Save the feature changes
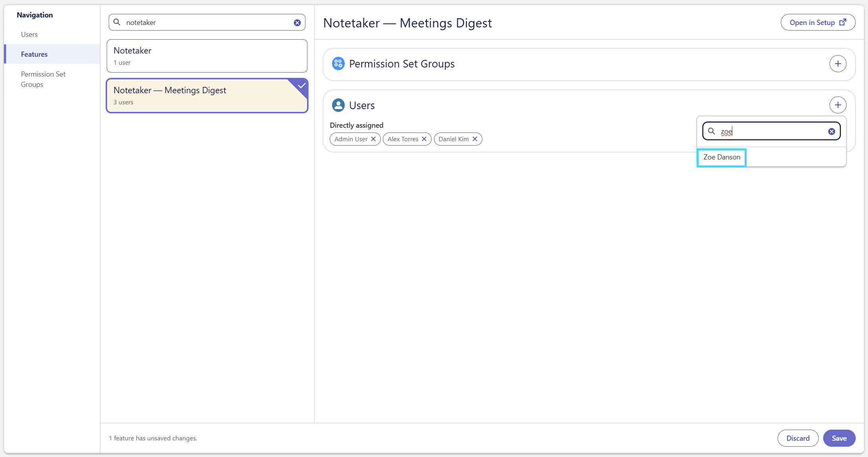This screenshot has width=868, height=457. [839, 438]
